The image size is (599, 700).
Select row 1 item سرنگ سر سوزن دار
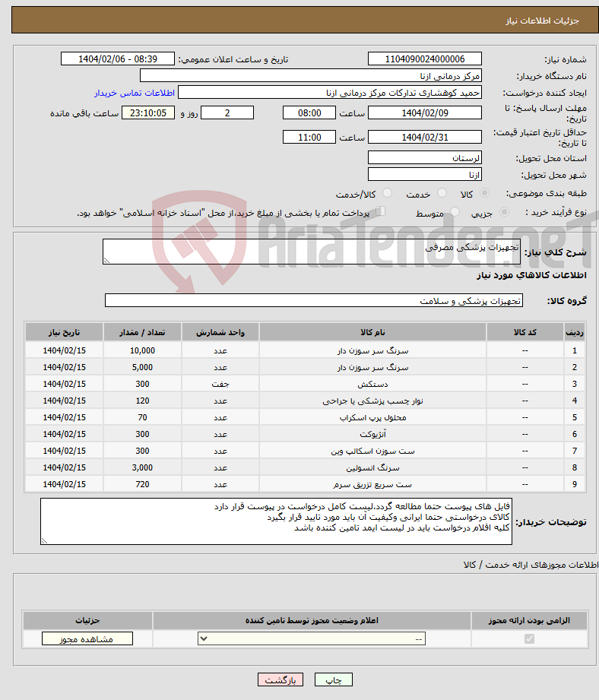(x=372, y=351)
